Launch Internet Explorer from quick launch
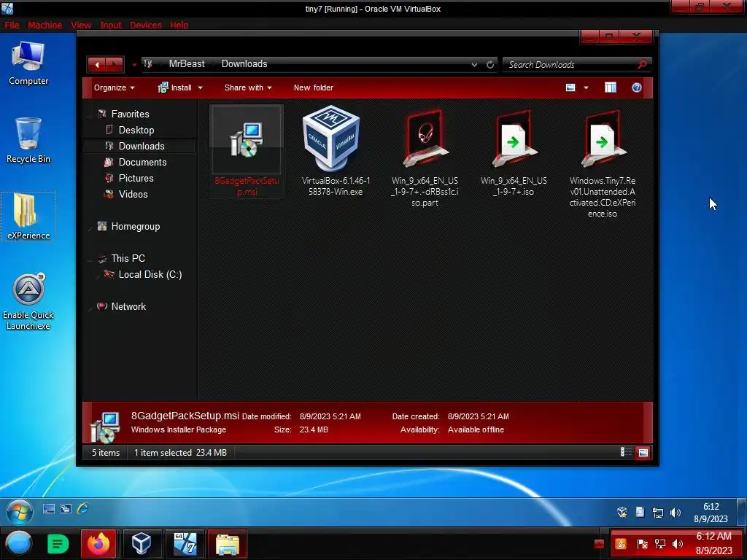Viewport: 747px width, 560px height. [x=83, y=508]
